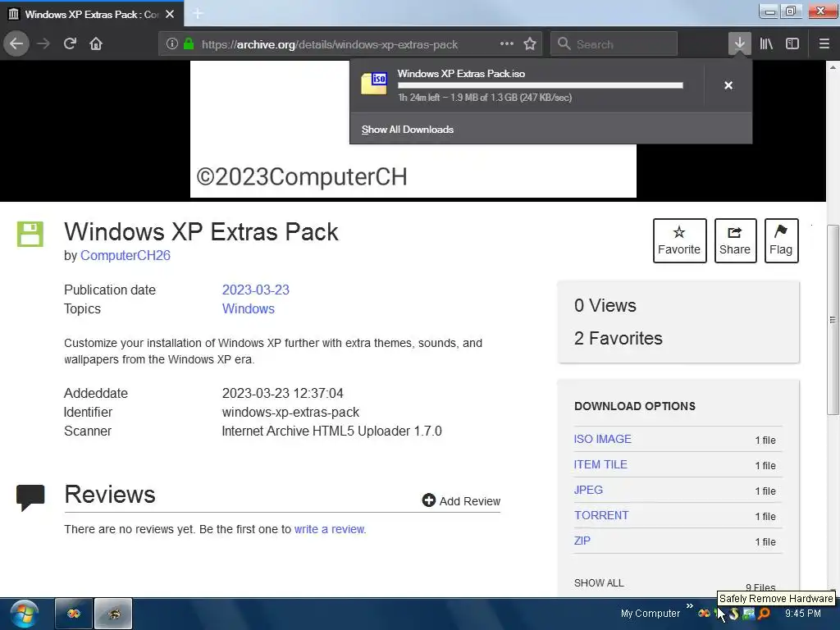Click the 9:45 PM taskbar clock
The height and width of the screenshot is (630, 840).
pos(802,614)
